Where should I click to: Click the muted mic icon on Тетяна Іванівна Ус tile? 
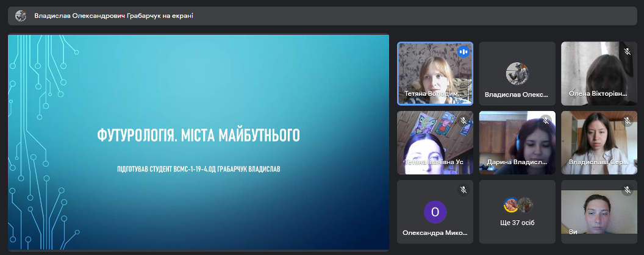[463, 121]
